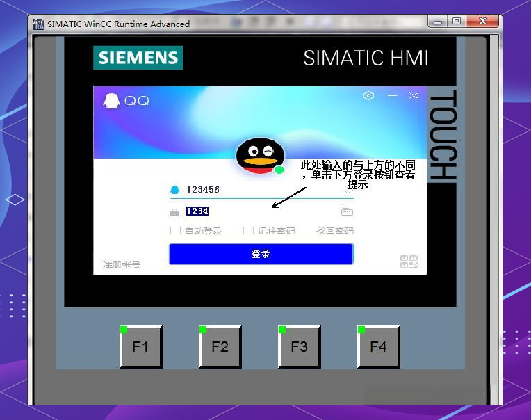This screenshot has height=420, width=531.
Task: Expand the account history dropdown arrow
Action: click(348, 192)
